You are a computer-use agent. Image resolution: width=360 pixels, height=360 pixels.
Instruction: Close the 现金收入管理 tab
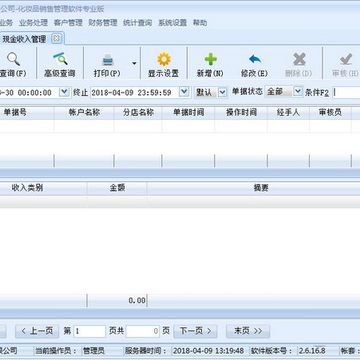coord(56,39)
